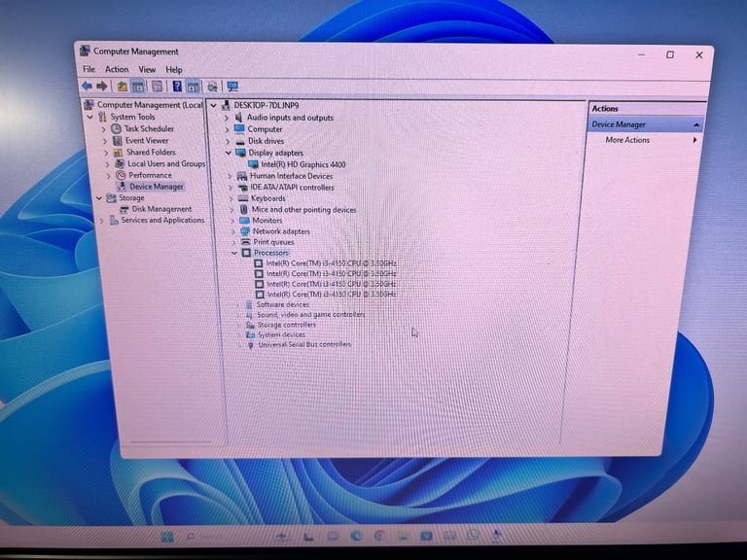The height and width of the screenshot is (560, 747).
Task: Collapse the Storage node
Action: (99, 198)
